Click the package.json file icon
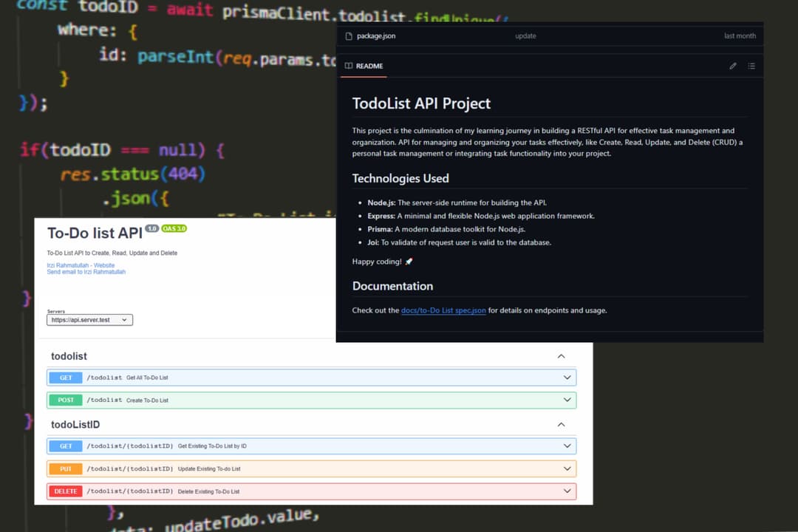Screen dimensions: 798x532 [348, 35]
